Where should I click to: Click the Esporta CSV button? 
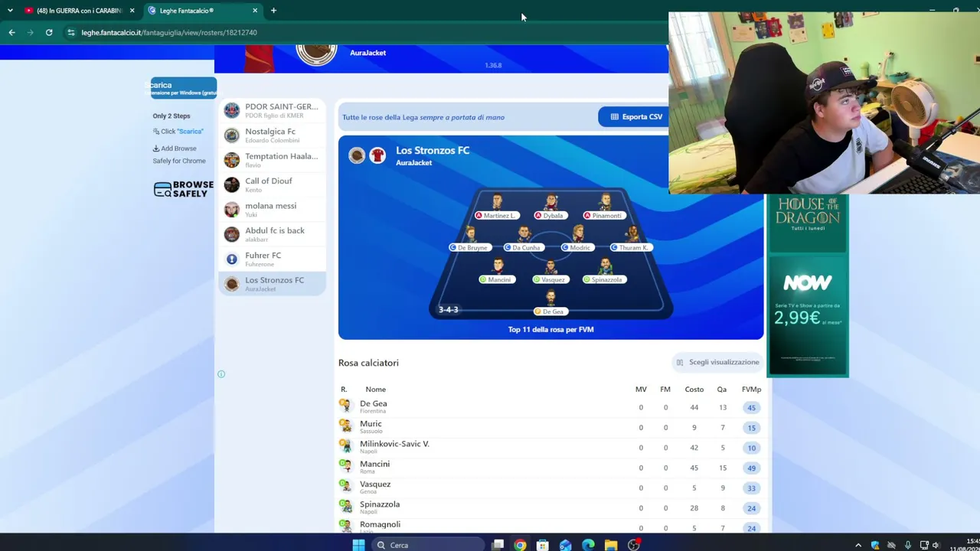[635, 117]
